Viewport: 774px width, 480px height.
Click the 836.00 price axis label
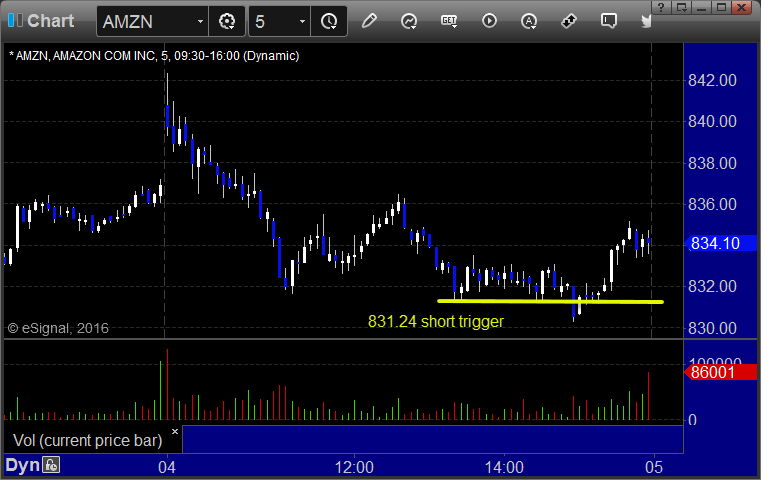click(x=712, y=204)
